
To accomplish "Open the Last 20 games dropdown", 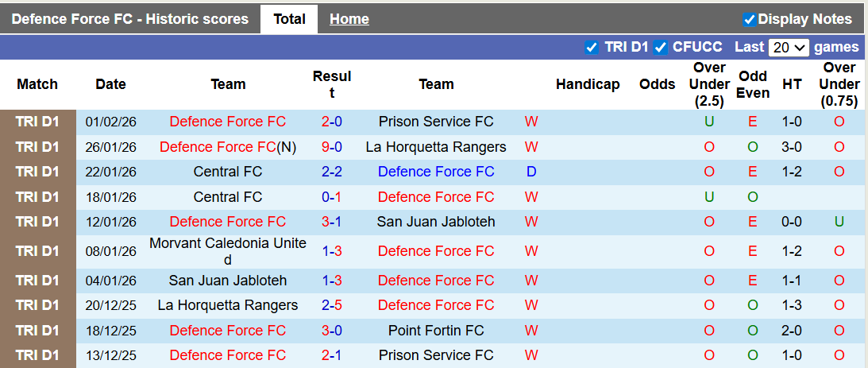I will pos(788,47).
